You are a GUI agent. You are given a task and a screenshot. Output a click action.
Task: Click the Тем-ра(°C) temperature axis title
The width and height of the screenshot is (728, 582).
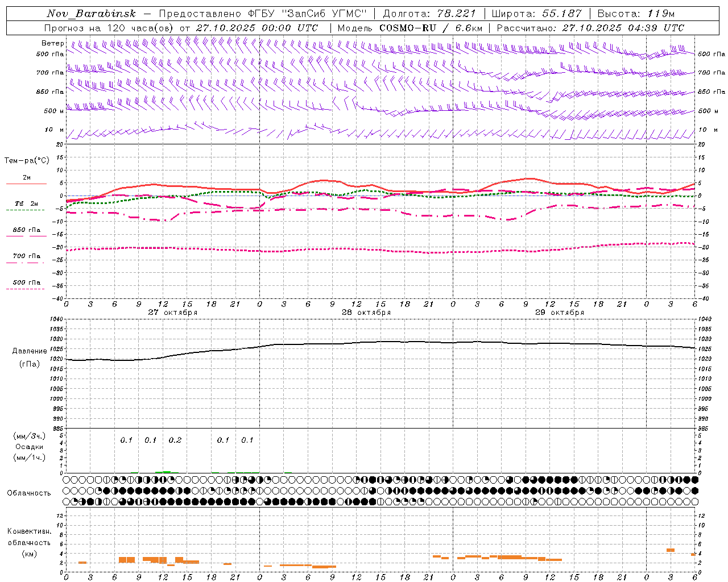[27, 161]
